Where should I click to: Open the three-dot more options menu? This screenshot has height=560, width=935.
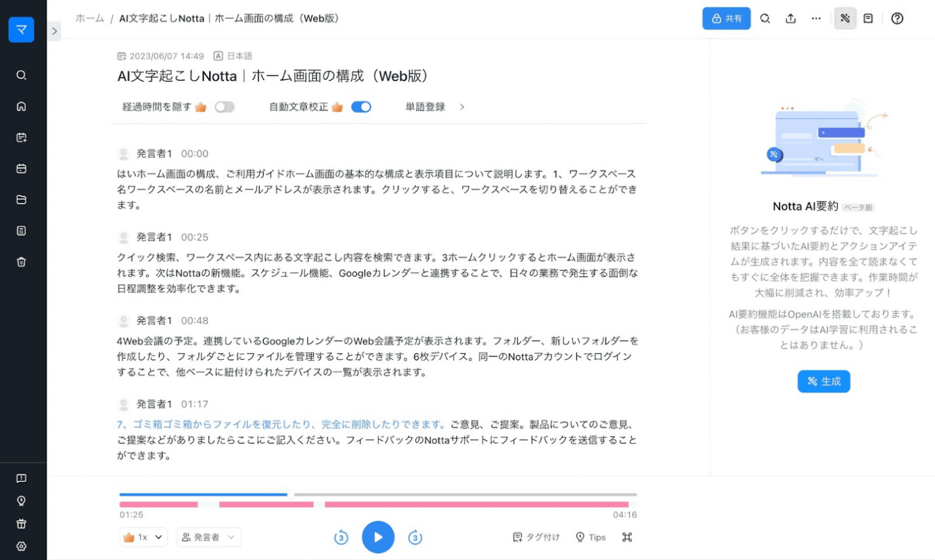tap(816, 18)
